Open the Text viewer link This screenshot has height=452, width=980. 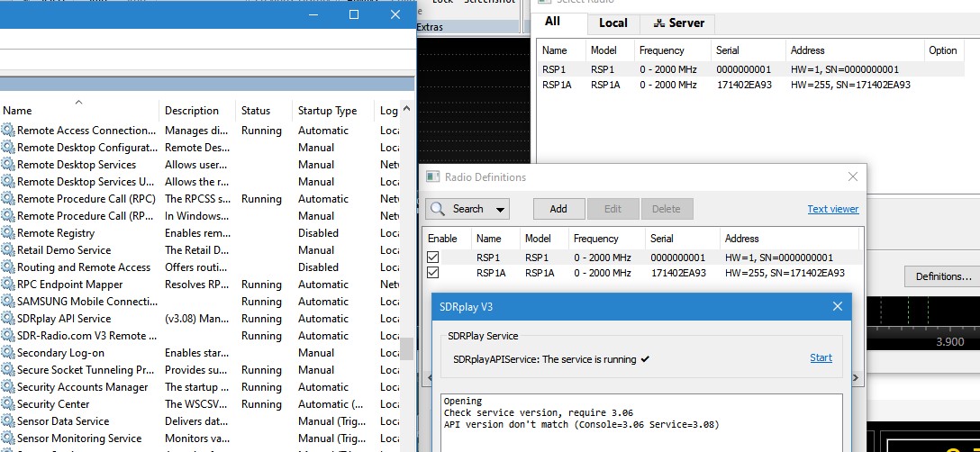pos(832,209)
